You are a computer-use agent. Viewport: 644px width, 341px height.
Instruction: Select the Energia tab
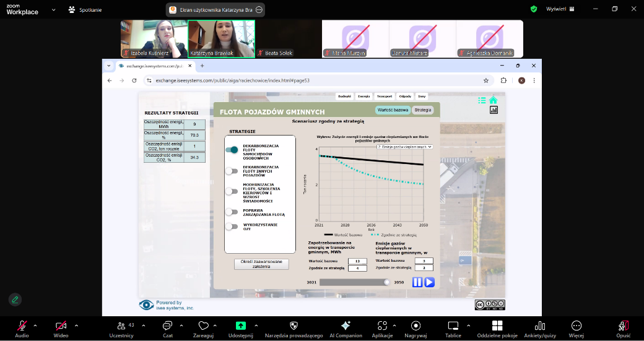pos(363,97)
